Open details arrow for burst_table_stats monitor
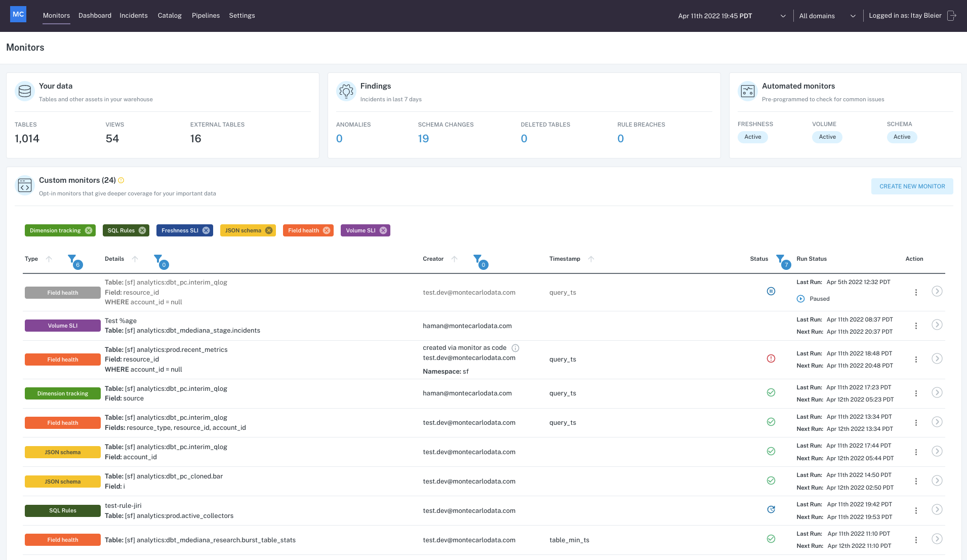This screenshot has width=967, height=560. (x=937, y=539)
